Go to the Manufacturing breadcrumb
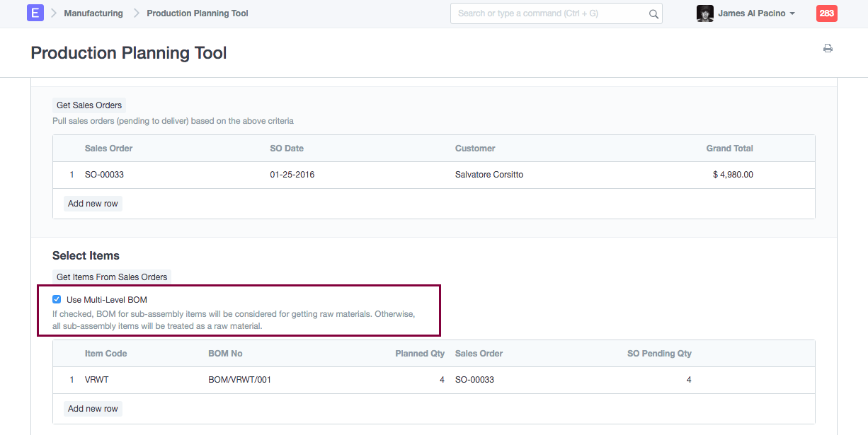 [x=93, y=13]
